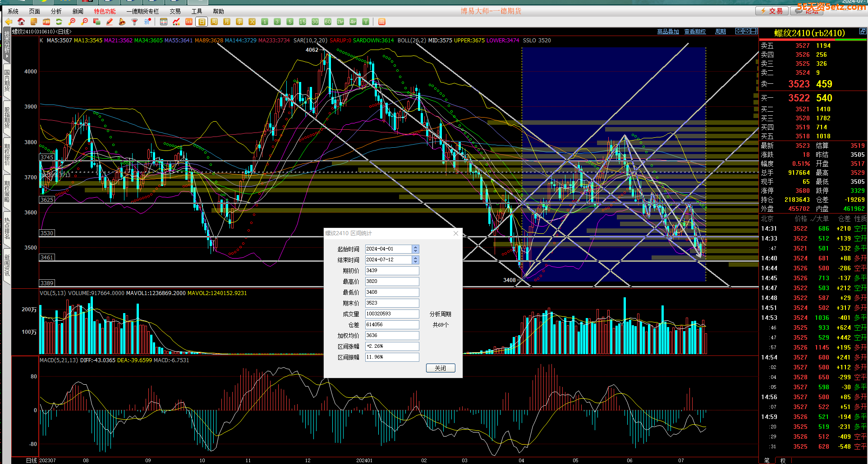Image resolution: width=868 pixels, height=464 pixels.
Task: Click the 起始时间 date spinner
Action: coord(415,249)
